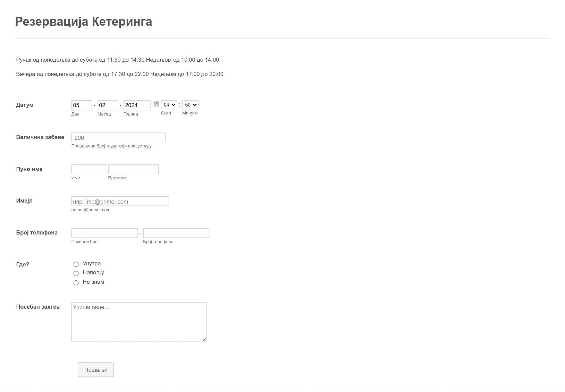Click the Вечера dinner hours text
Viewport: 565px width, 392px height.
(120, 74)
